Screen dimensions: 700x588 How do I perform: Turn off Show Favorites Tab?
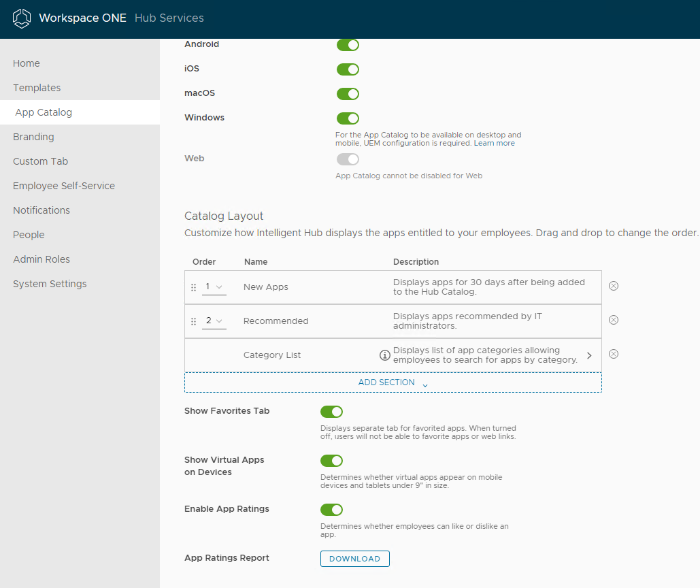click(x=331, y=412)
